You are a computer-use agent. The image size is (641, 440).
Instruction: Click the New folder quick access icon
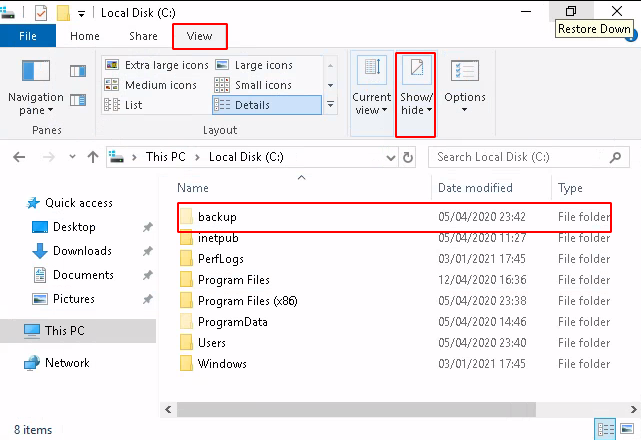click(63, 13)
